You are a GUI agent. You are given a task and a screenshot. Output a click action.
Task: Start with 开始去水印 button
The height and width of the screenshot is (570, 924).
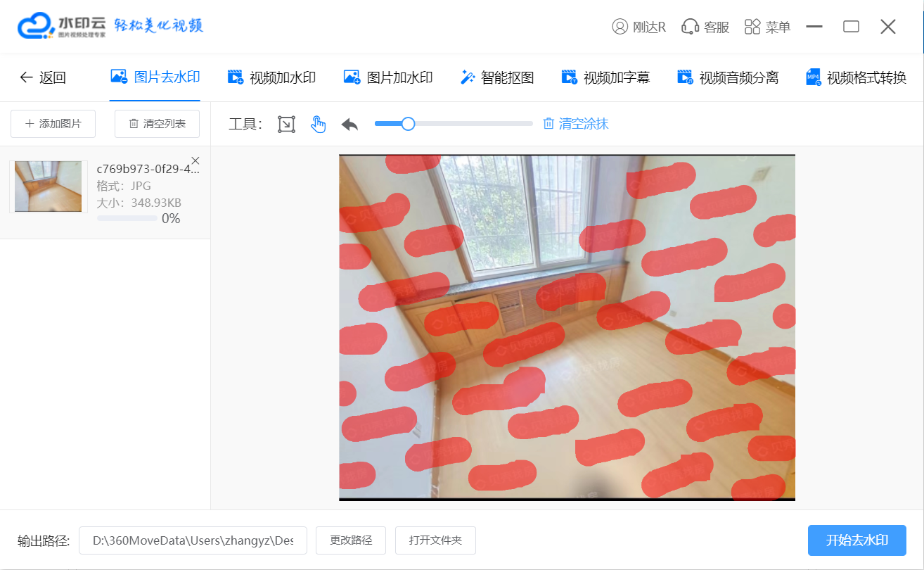(857, 540)
